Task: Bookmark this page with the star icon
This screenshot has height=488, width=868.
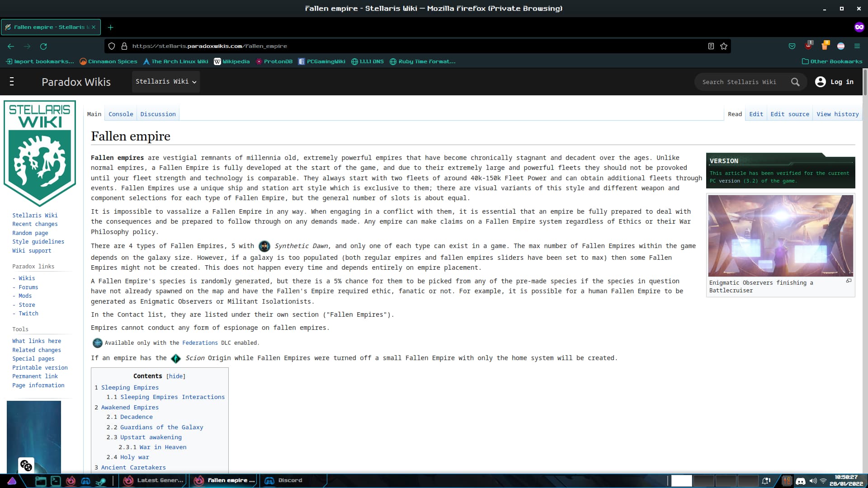Action: 724,46
